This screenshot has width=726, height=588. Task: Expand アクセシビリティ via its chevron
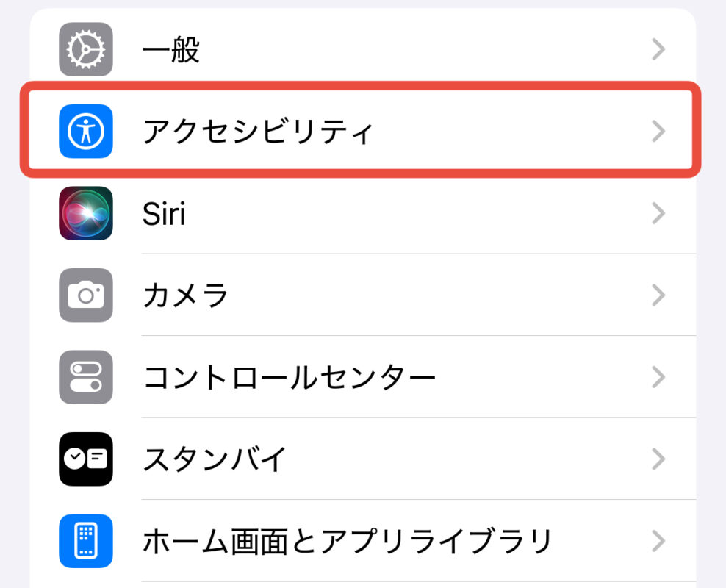click(x=658, y=132)
